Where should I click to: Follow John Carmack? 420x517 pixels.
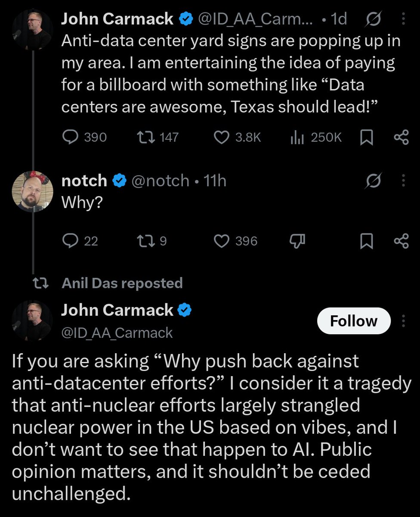[354, 321]
